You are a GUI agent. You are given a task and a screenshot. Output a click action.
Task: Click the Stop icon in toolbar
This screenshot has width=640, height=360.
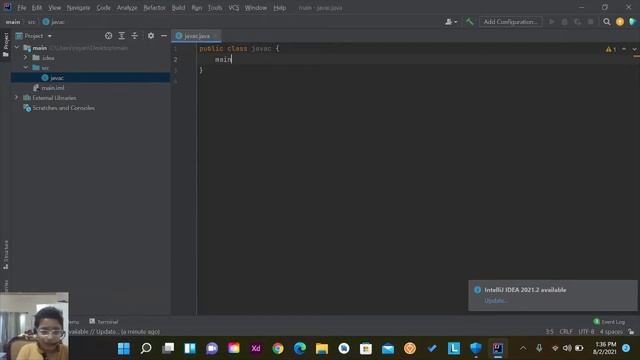590,22
